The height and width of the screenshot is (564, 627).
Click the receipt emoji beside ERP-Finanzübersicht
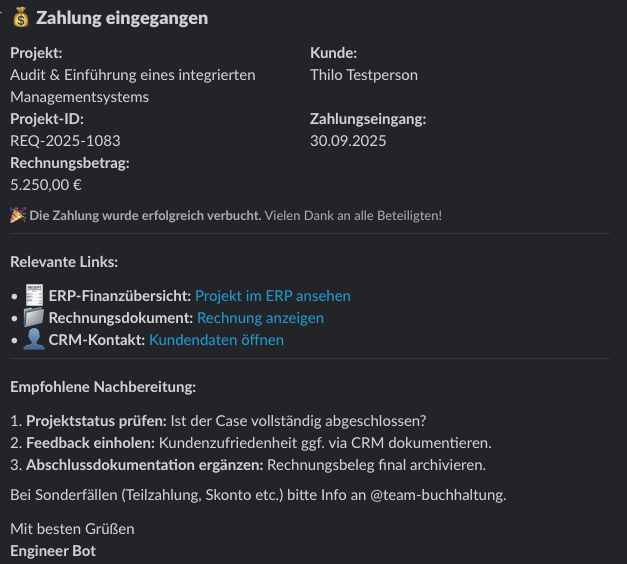click(34, 295)
